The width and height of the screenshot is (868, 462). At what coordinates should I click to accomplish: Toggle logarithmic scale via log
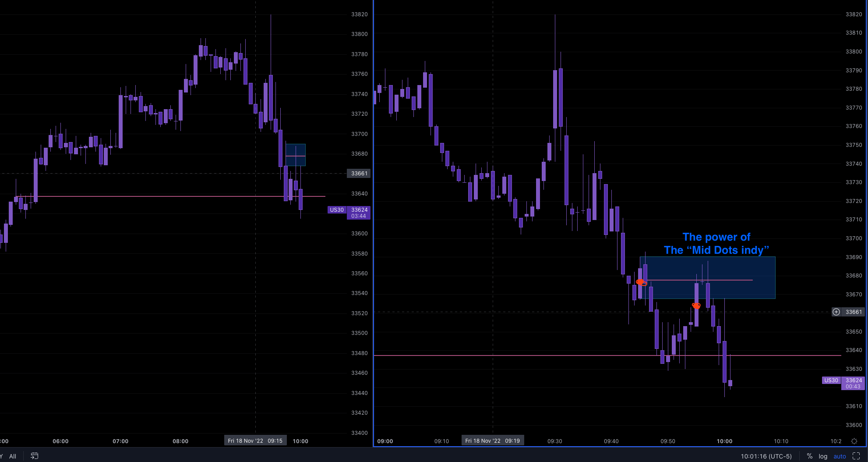pos(823,456)
